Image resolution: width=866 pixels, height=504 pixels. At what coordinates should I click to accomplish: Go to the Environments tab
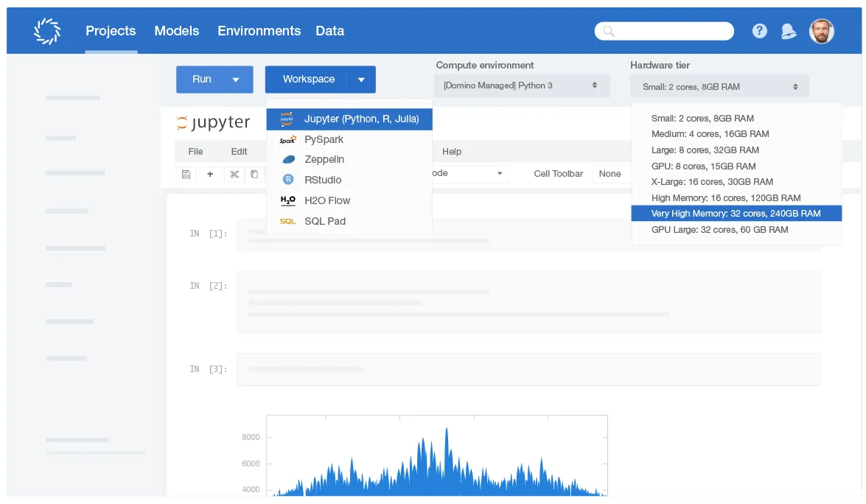click(x=259, y=31)
